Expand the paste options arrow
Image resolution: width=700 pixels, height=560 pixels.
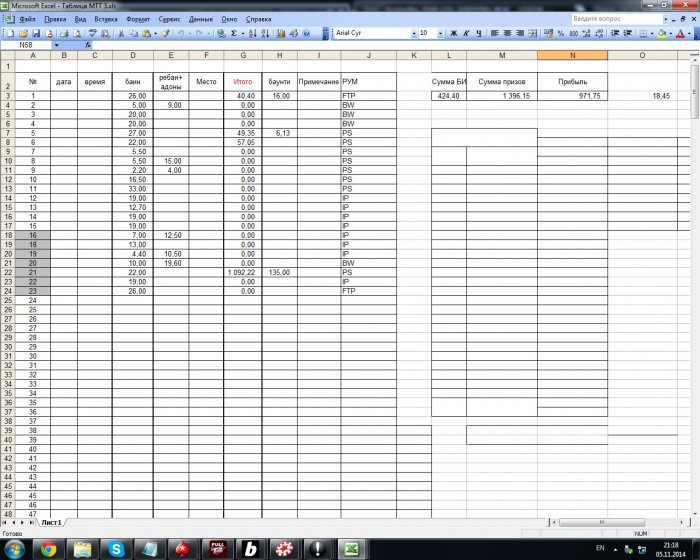[155, 33]
